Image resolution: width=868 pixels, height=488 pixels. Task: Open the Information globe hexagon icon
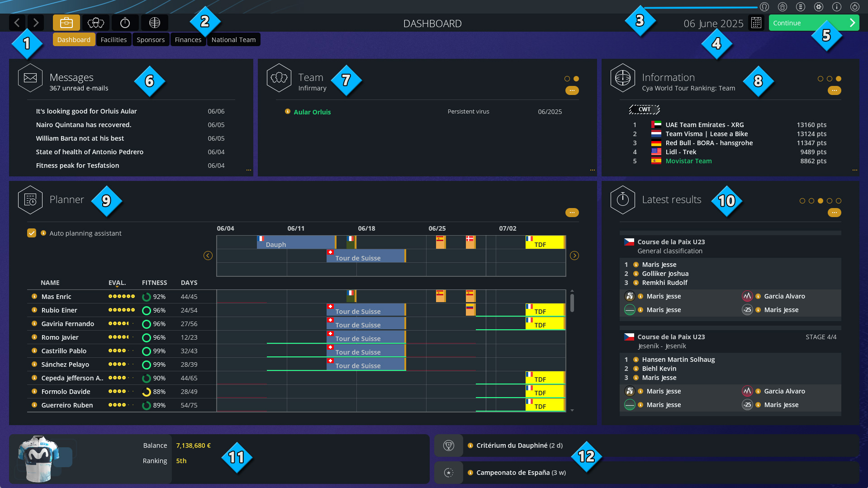coord(623,78)
